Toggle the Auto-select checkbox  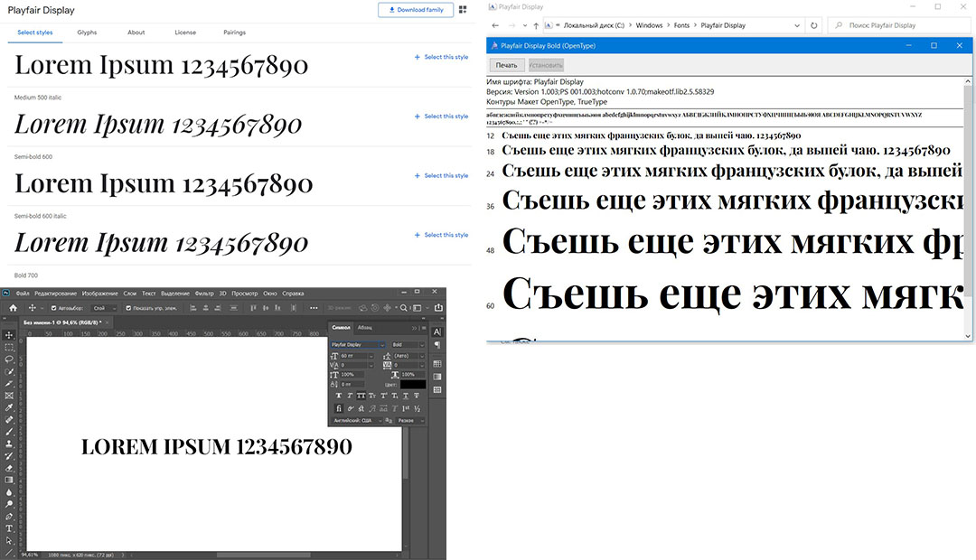[x=53, y=308]
